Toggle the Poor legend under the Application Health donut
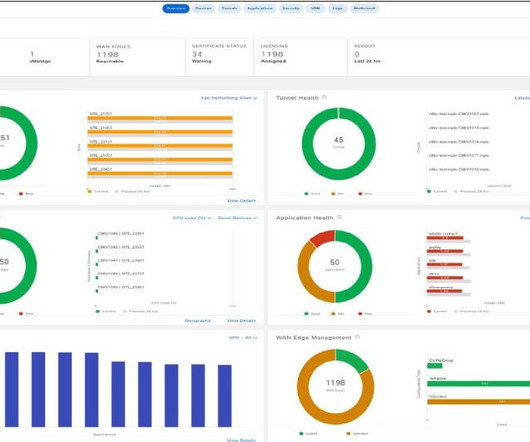This screenshot has width=530, height=442. pyautogui.click(x=365, y=314)
